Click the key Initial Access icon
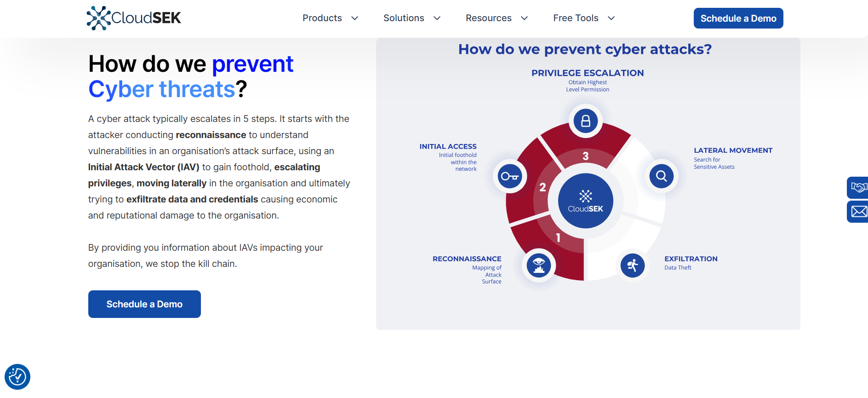 tap(510, 176)
